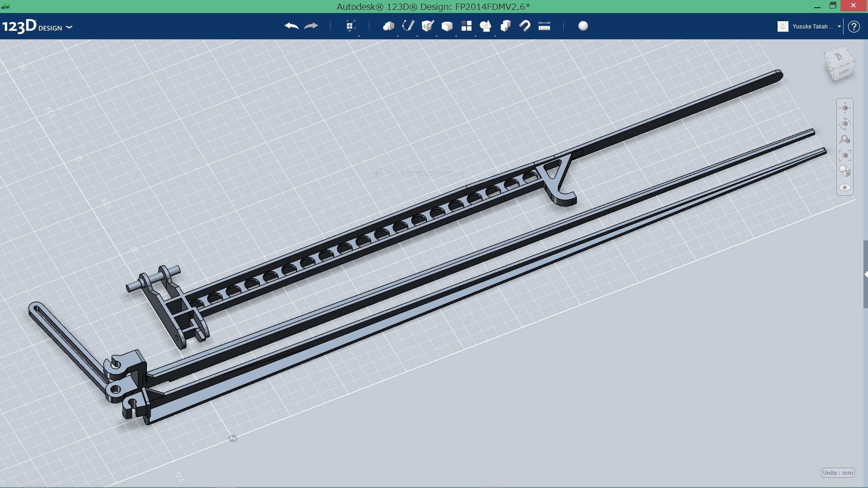Screen dimensions: 868x488
Task: Click the Material sphere icon
Action: pos(583,26)
